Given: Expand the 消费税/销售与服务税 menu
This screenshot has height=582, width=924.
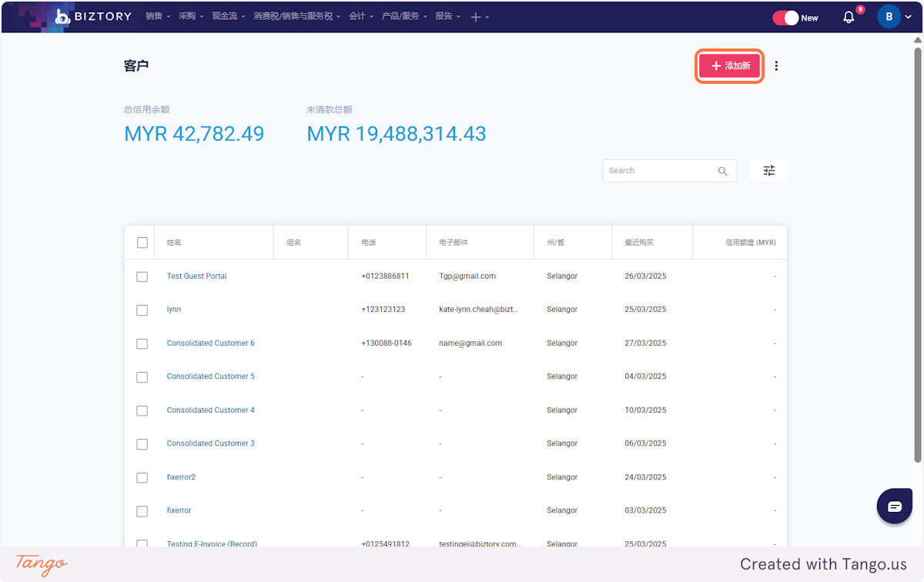Looking at the screenshot, I should click(x=296, y=16).
